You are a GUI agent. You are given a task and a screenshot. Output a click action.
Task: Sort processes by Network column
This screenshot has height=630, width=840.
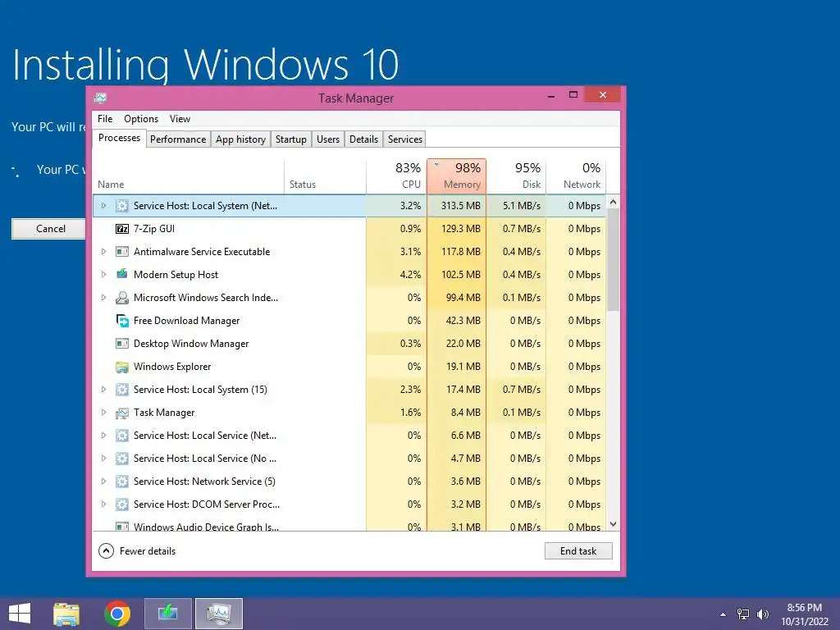click(x=576, y=176)
